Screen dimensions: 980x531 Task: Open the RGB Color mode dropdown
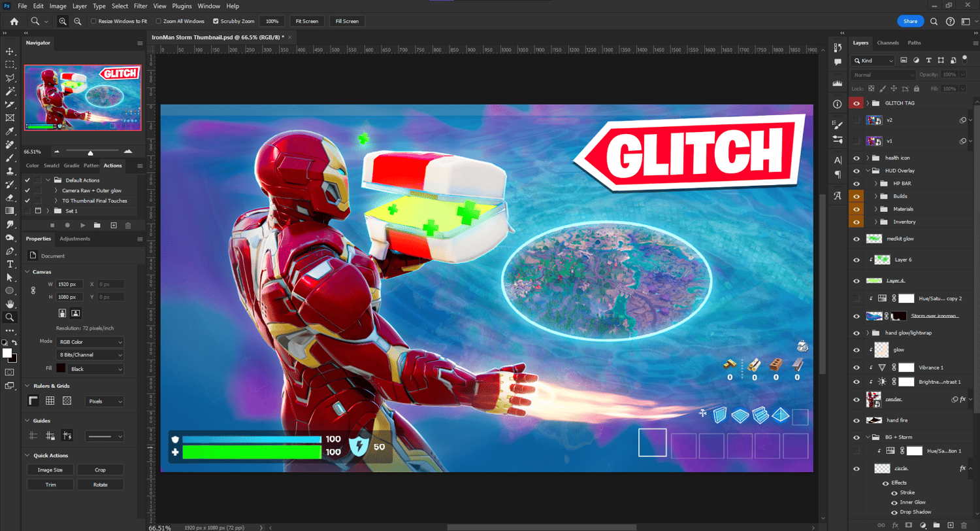[90, 341]
